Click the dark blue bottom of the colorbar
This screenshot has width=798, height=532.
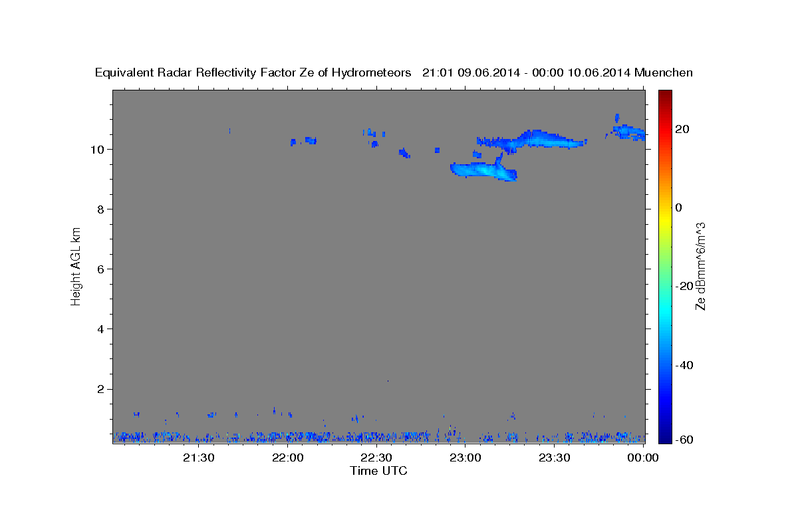click(x=664, y=432)
